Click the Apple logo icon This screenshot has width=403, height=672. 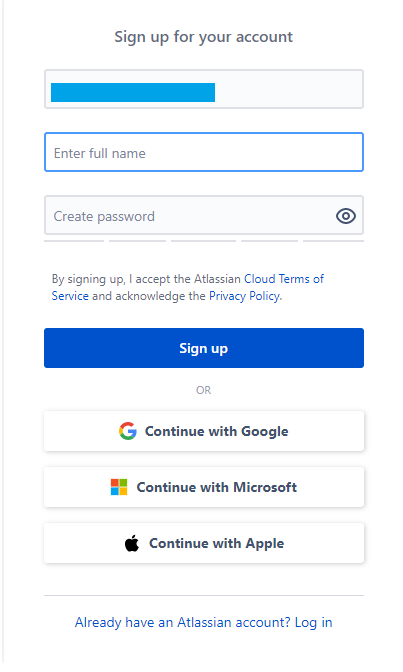132,543
